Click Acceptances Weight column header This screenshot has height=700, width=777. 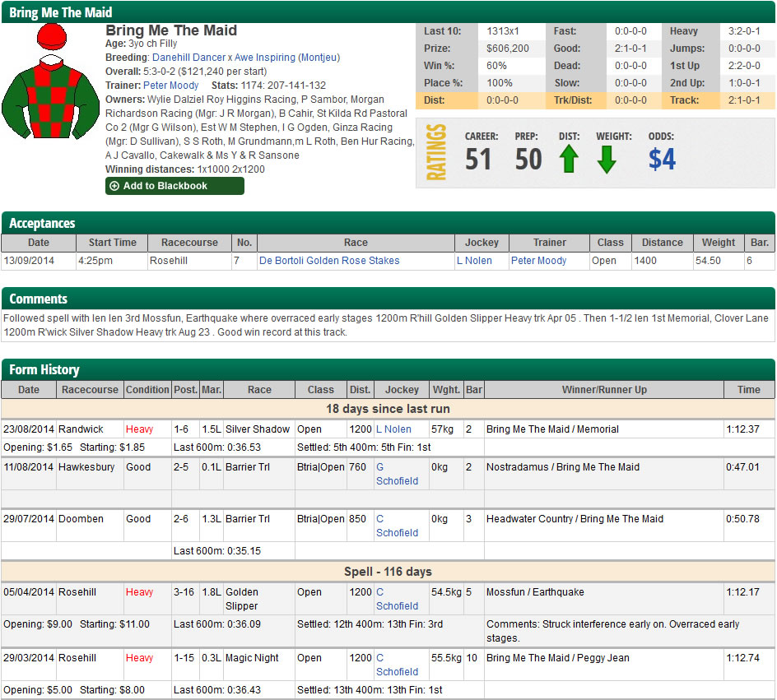(x=718, y=243)
